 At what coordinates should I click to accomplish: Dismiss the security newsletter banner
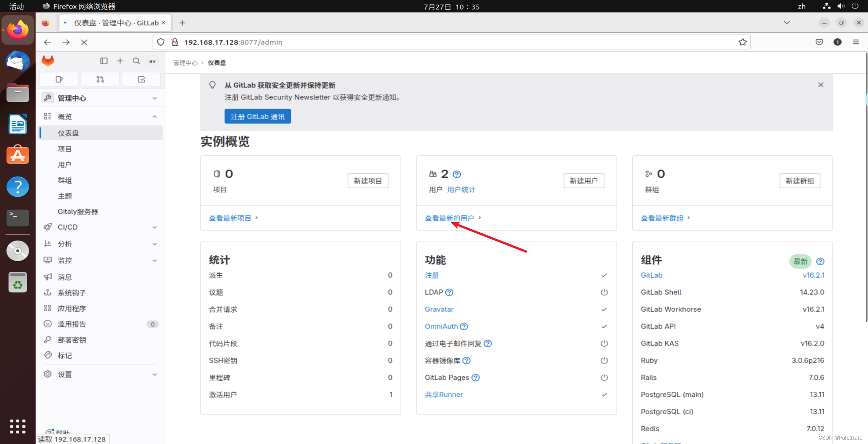[821, 85]
